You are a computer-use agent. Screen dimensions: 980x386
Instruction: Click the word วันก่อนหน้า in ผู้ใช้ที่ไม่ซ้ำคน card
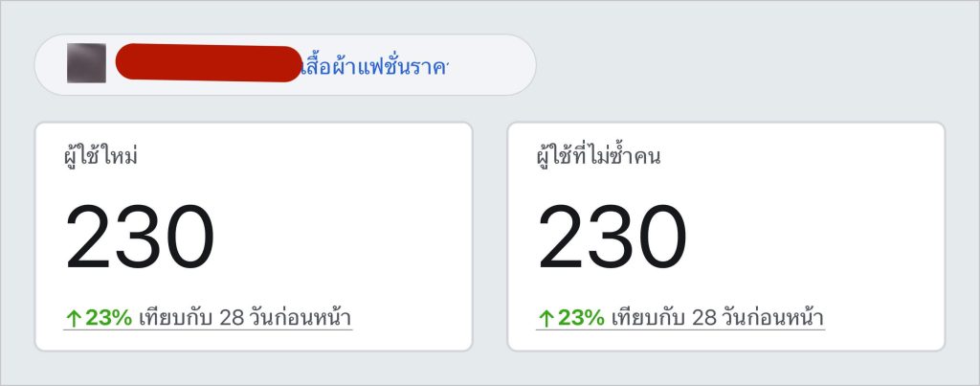click(x=773, y=317)
